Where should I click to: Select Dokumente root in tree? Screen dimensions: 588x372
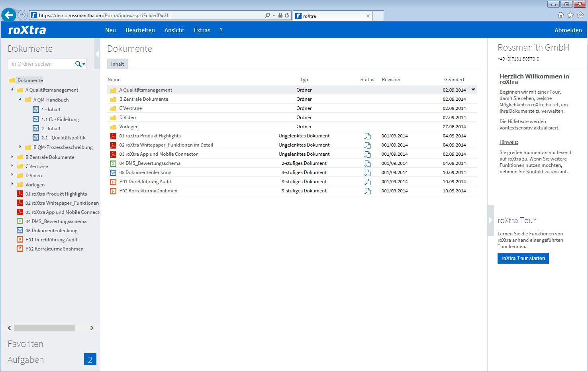(x=30, y=80)
